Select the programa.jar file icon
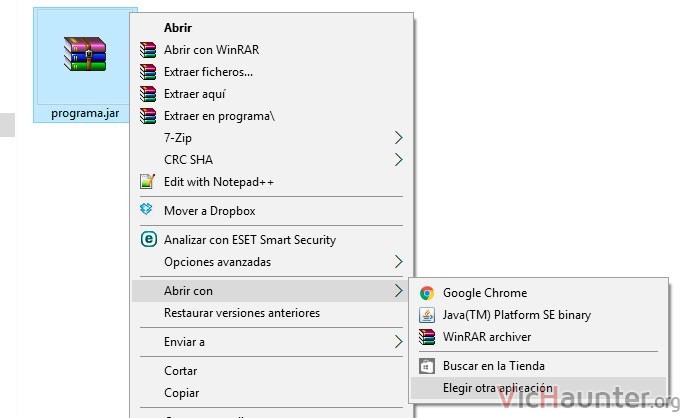The width and height of the screenshot is (690, 418). pyautogui.click(x=85, y=54)
